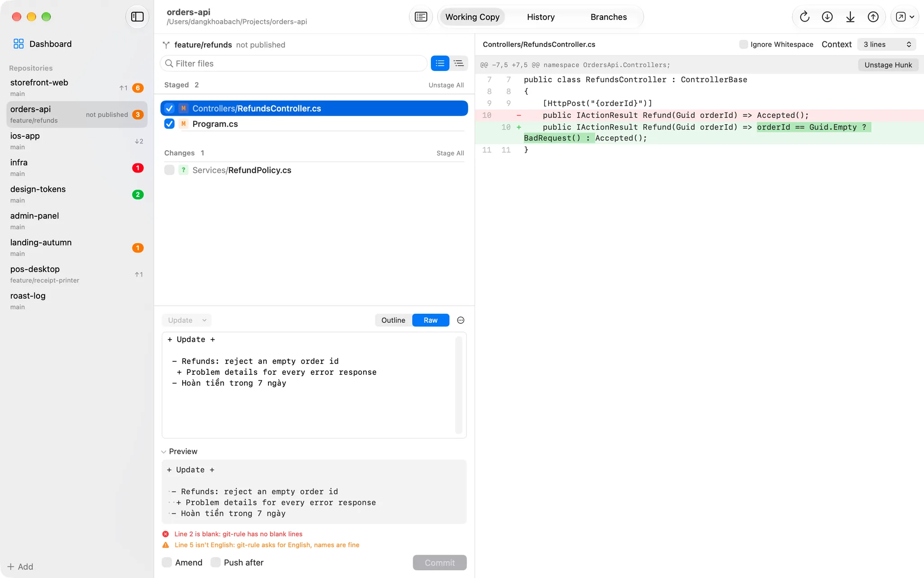This screenshot has height=578, width=924.
Task: Click the Commit button
Action: pyautogui.click(x=439, y=563)
